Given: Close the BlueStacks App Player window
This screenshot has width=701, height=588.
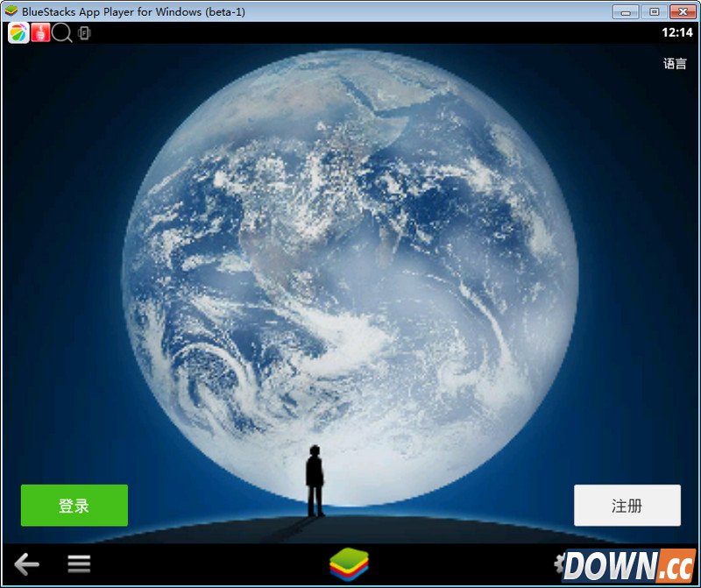Looking at the screenshot, I should (683, 11).
